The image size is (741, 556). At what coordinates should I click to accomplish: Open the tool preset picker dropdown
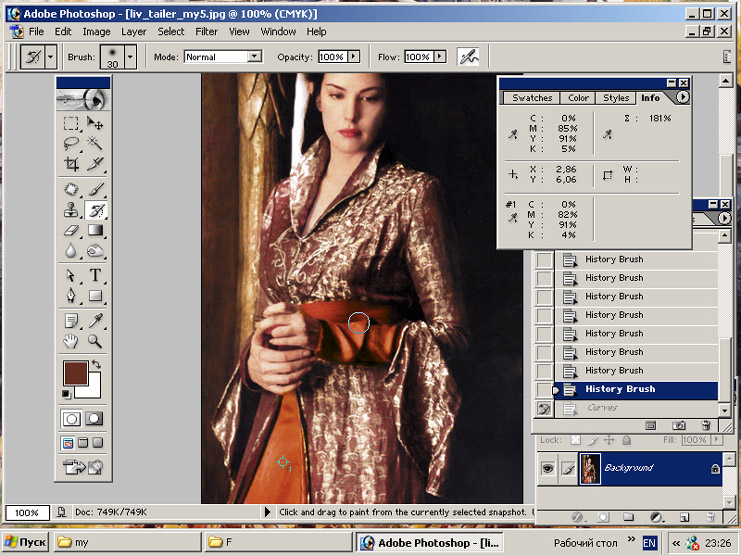[51, 57]
